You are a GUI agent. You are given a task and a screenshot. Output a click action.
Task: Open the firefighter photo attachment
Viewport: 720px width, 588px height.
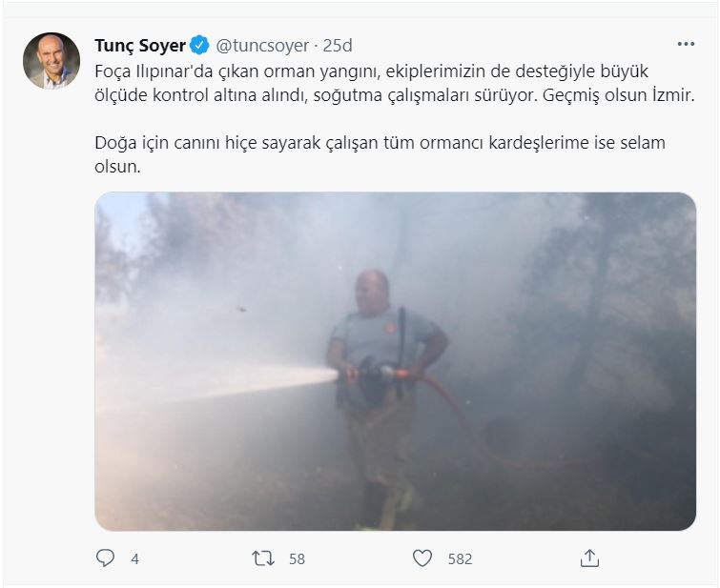396,361
